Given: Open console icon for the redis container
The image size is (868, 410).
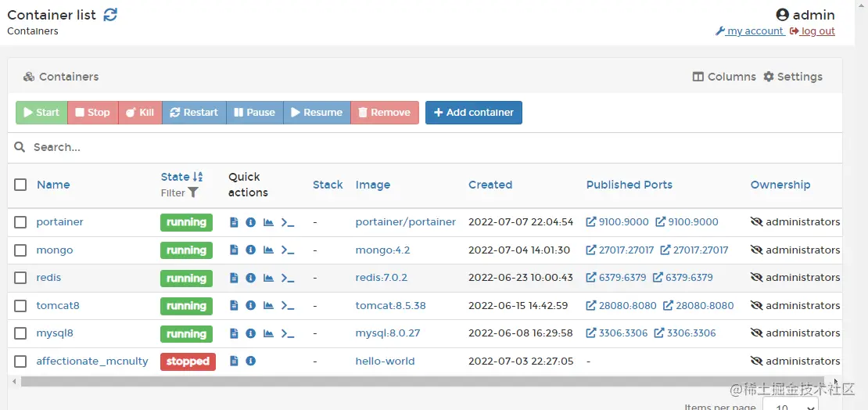Looking at the screenshot, I should pyautogui.click(x=288, y=278).
